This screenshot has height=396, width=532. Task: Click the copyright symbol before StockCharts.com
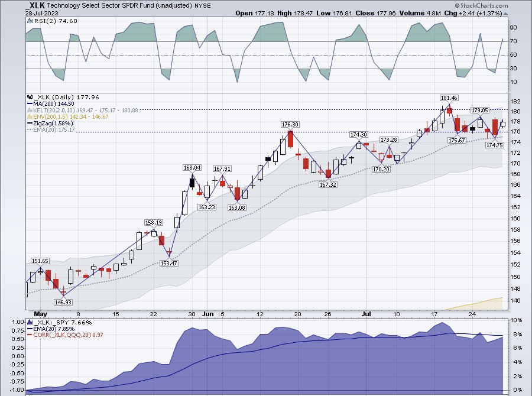click(457, 5)
